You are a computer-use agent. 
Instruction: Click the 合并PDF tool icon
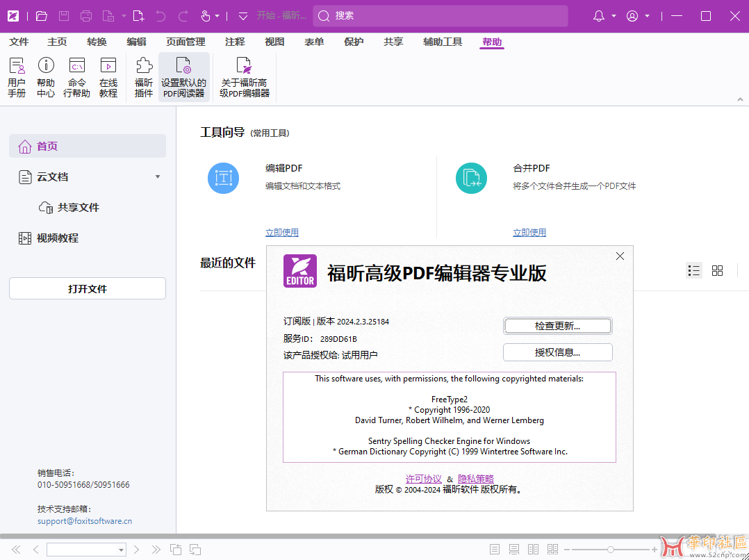click(471, 178)
